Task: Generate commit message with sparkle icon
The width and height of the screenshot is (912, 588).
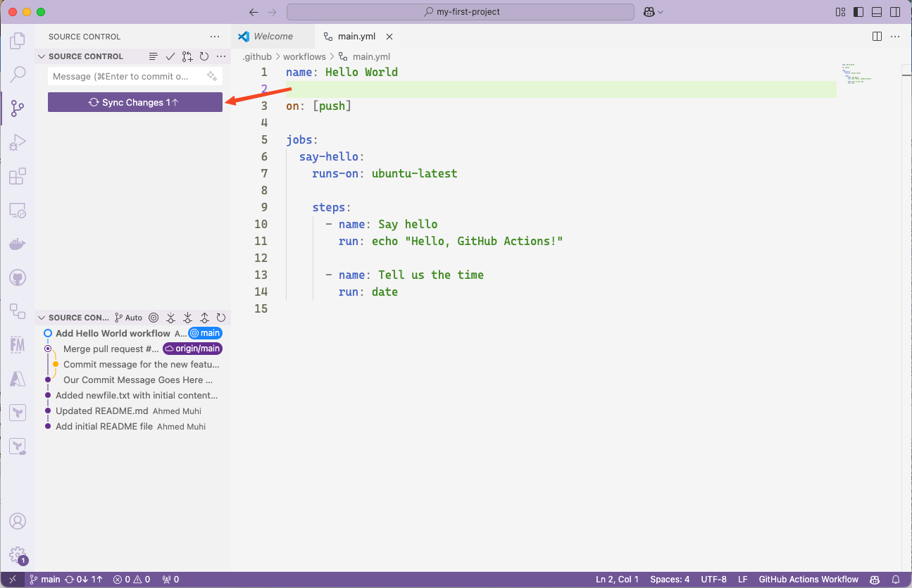Action: pyautogui.click(x=212, y=76)
